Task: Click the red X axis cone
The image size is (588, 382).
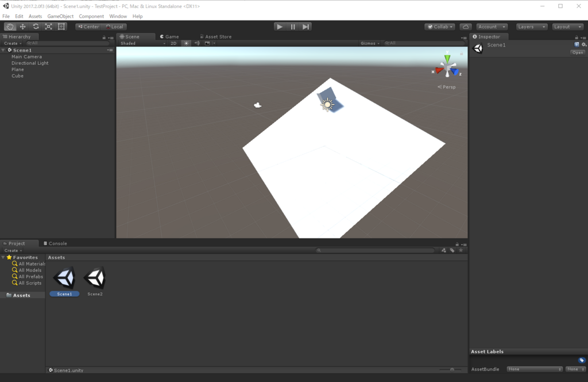Action: [x=439, y=71]
